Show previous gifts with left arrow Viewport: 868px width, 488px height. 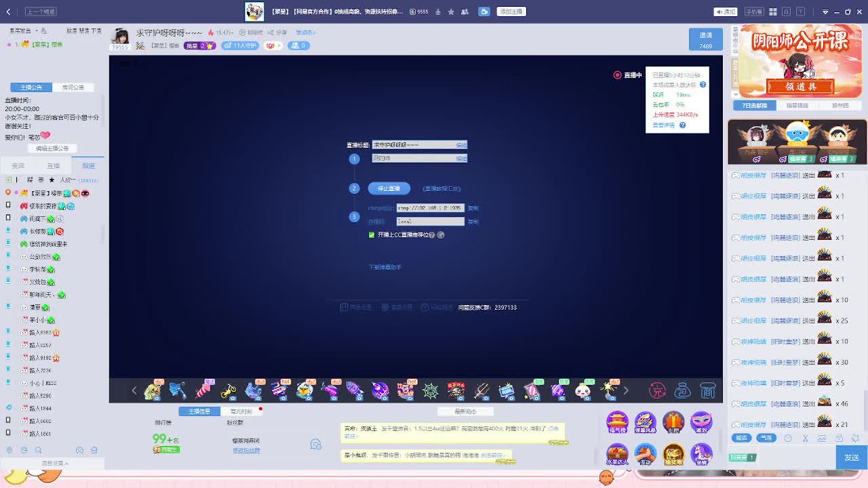pyautogui.click(x=134, y=390)
